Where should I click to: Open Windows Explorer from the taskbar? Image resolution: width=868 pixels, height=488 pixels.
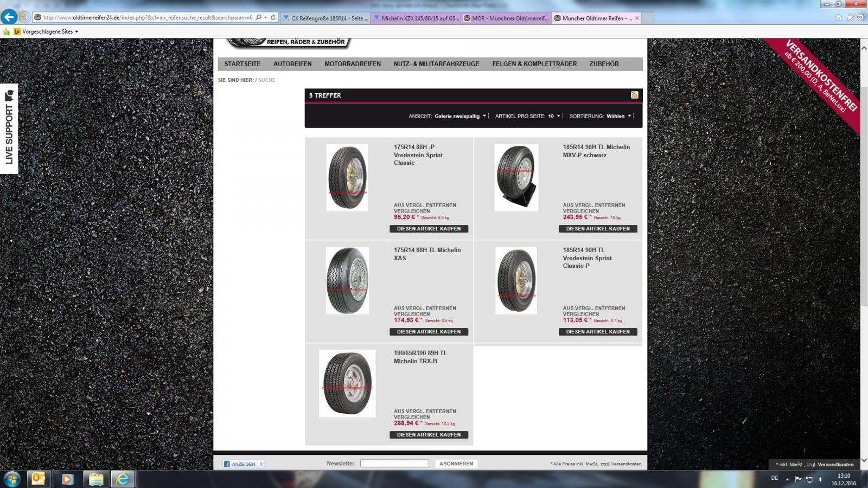pos(96,479)
